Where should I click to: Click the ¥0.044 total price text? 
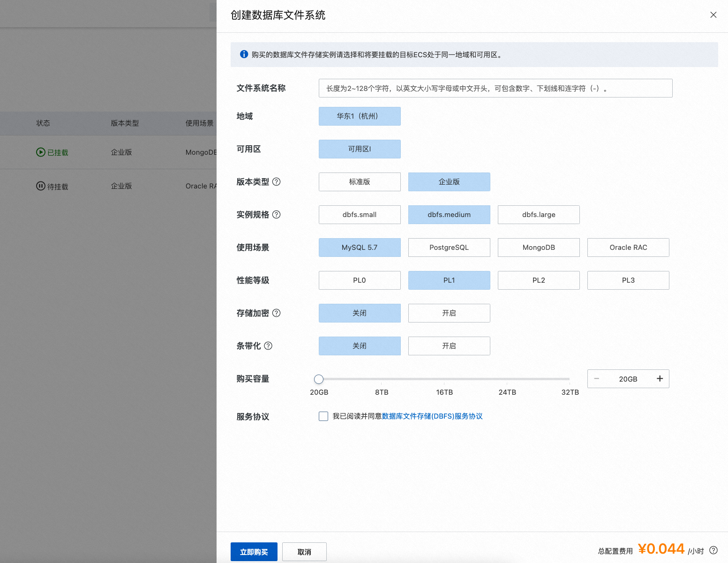pos(661,549)
